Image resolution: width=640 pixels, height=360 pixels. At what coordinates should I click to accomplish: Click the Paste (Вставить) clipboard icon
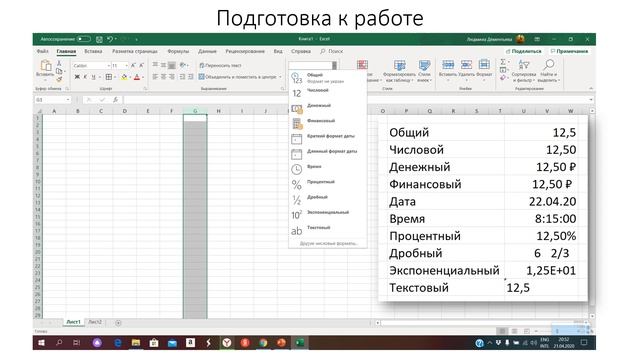click(x=46, y=65)
